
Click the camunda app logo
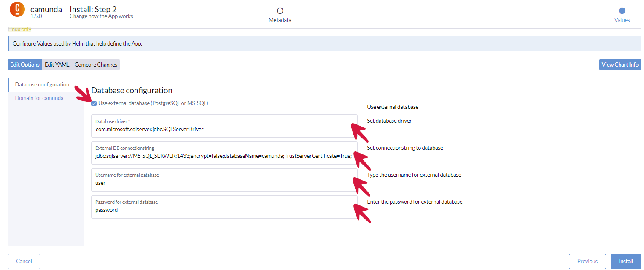pos(17,10)
